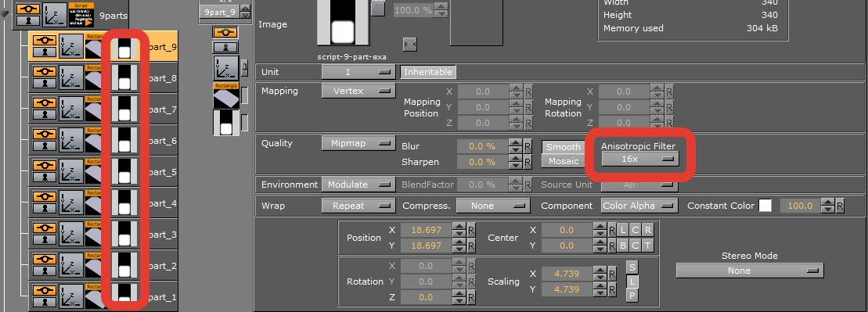This screenshot has width=868, height=312.
Task: Open the Mapping Vertex dropdown
Action: 358,91
